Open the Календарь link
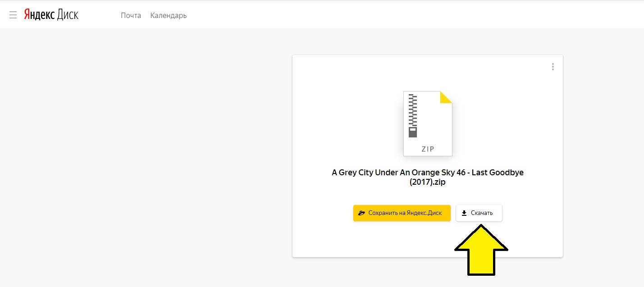The width and height of the screenshot is (644, 287). [169, 15]
